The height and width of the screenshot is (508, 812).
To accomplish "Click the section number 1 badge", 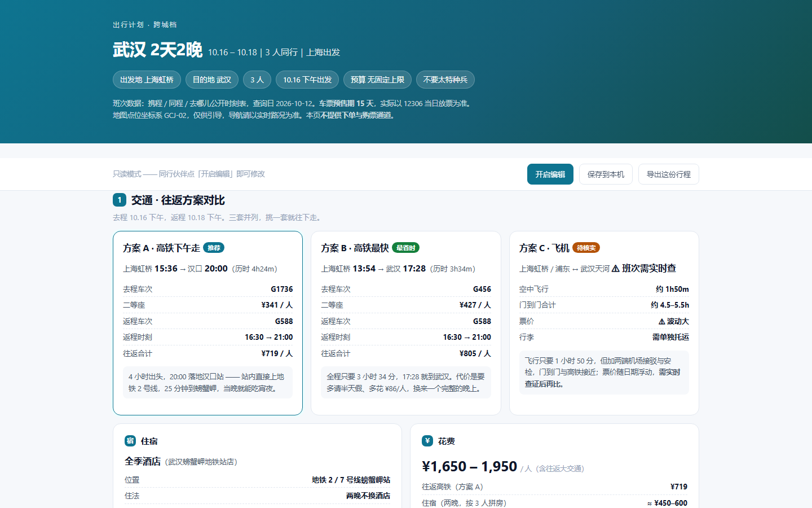I will point(120,200).
